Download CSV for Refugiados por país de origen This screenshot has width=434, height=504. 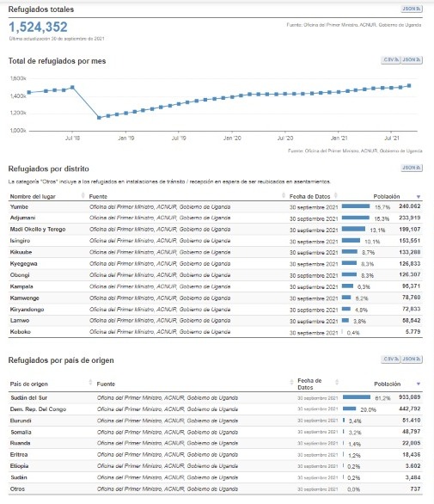[391, 359]
